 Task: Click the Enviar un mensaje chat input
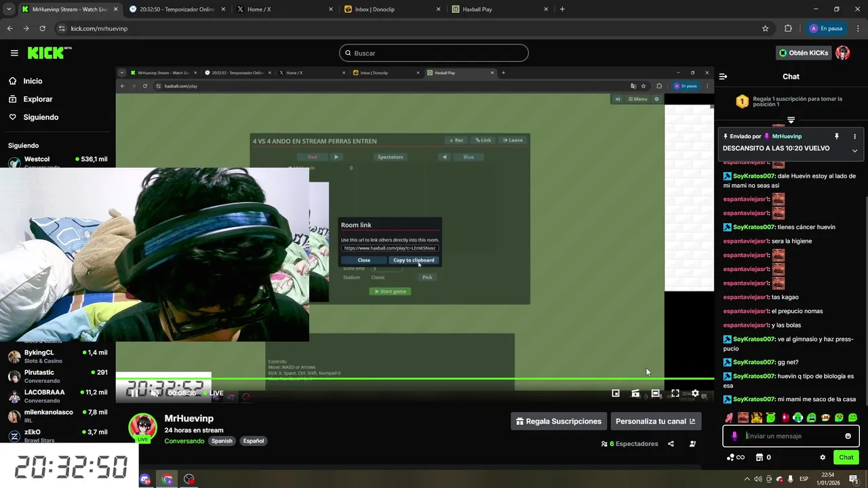[x=791, y=436]
